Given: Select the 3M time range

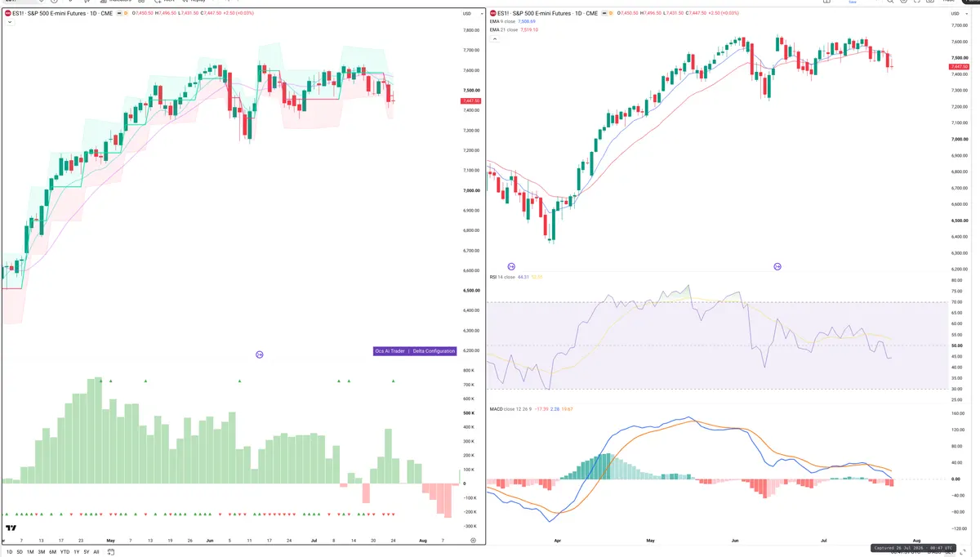Looking at the screenshot, I should [42, 552].
